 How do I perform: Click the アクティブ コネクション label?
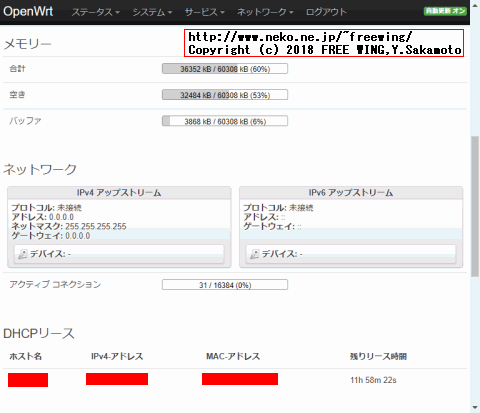click(55, 284)
